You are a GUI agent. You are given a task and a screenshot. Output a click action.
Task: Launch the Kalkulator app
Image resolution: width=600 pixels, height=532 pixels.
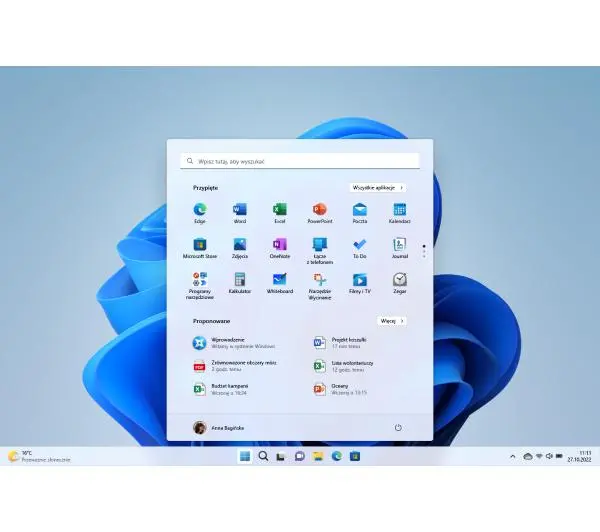click(x=240, y=283)
